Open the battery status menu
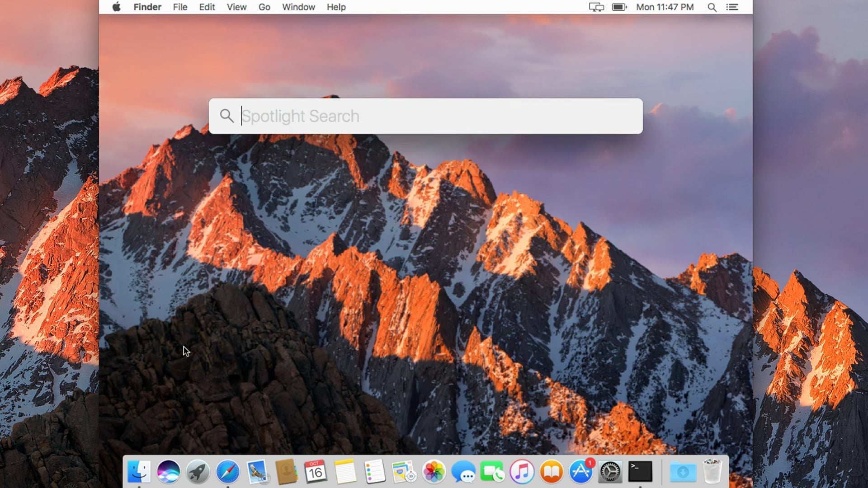 tap(619, 7)
